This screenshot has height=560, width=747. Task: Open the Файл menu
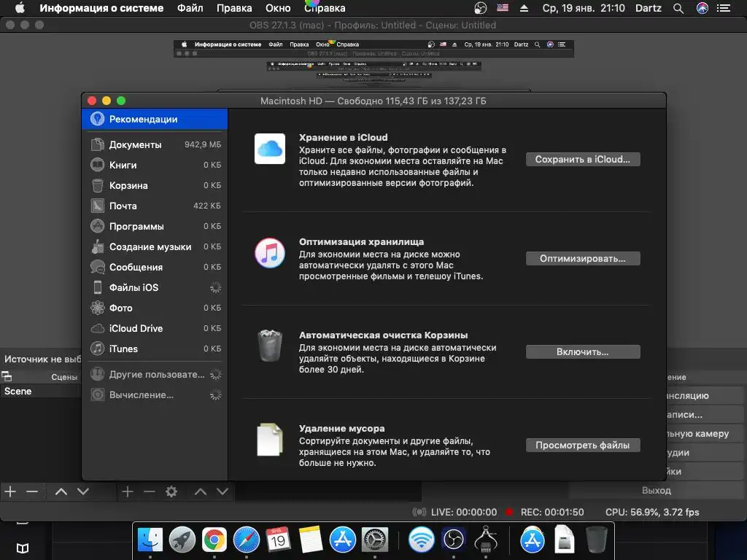click(x=190, y=8)
